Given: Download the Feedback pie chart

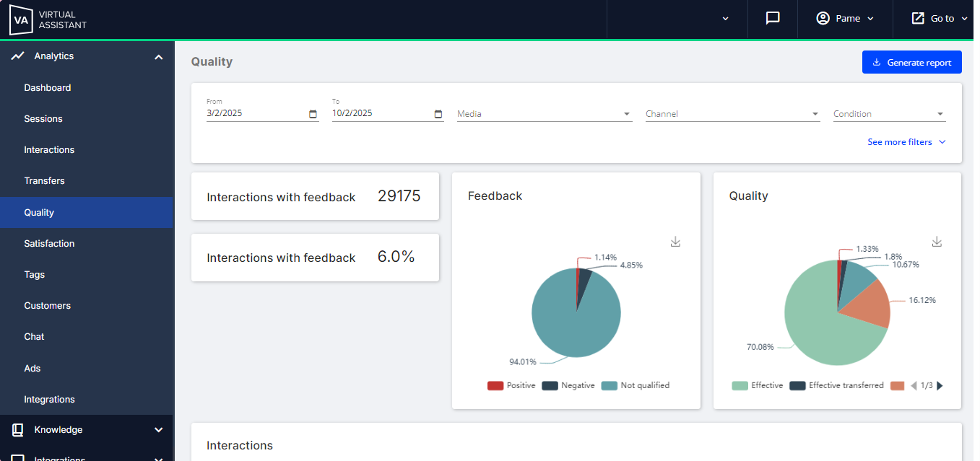Looking at the screenshot, I should tap(676, 242).
